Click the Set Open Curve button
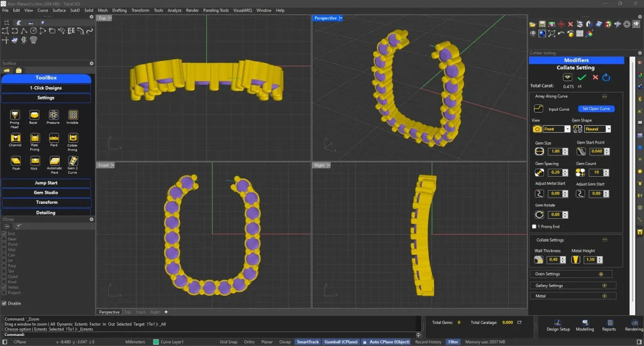644x346 pixels. (595, 109)
